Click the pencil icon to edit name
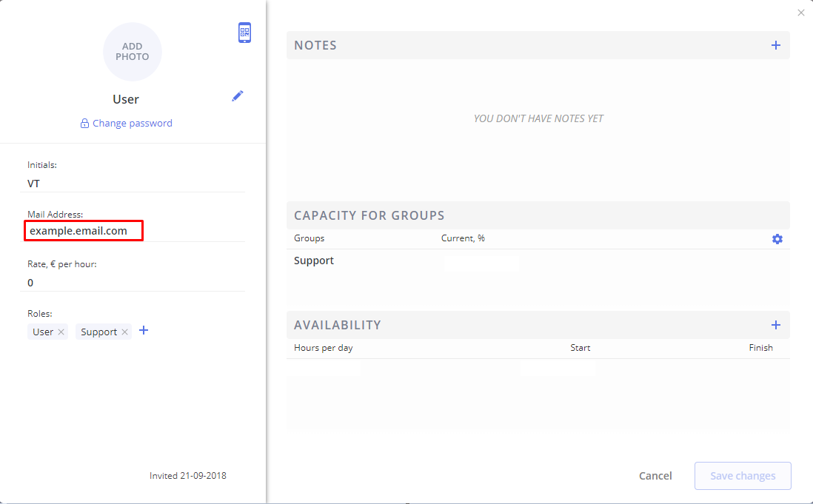 click(238, 95)
